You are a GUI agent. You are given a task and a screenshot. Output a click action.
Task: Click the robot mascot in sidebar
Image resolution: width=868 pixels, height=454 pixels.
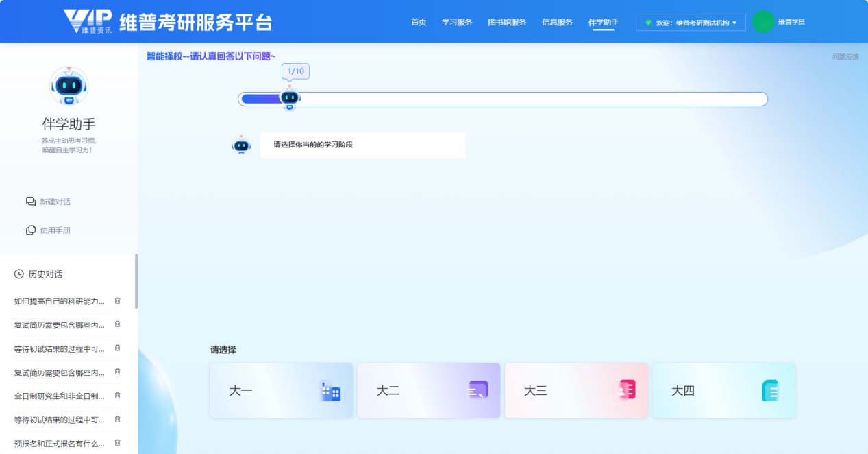tap(69, 86)
